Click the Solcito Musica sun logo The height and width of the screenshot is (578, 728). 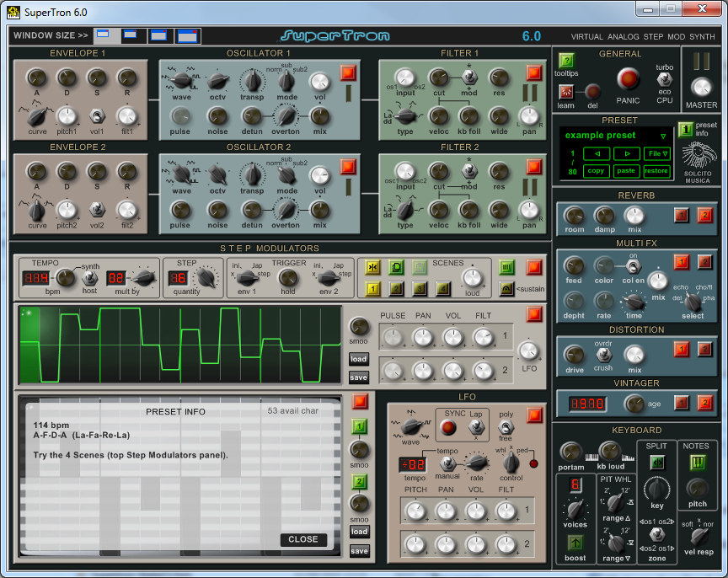699,155
